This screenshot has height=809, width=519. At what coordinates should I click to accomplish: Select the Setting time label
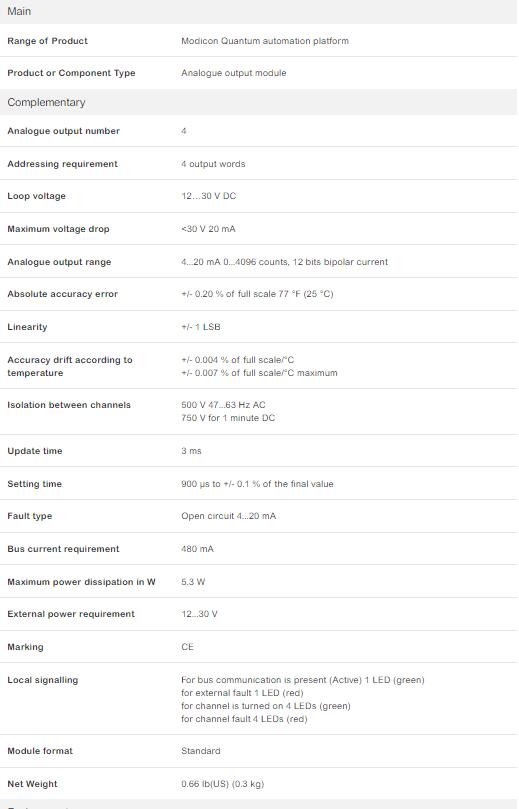click(35, 484)
